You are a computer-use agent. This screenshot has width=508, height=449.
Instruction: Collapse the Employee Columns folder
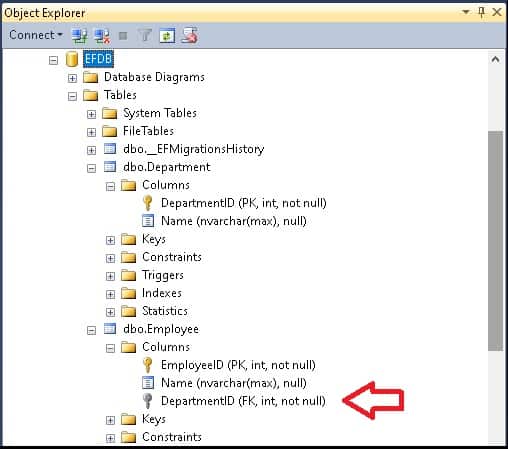click(110, 348)
